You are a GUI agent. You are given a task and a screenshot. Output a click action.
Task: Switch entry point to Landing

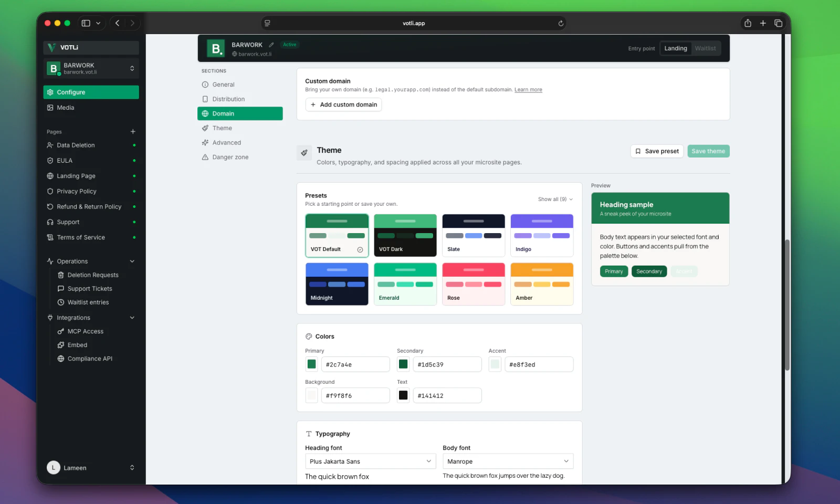coord(675,48)
